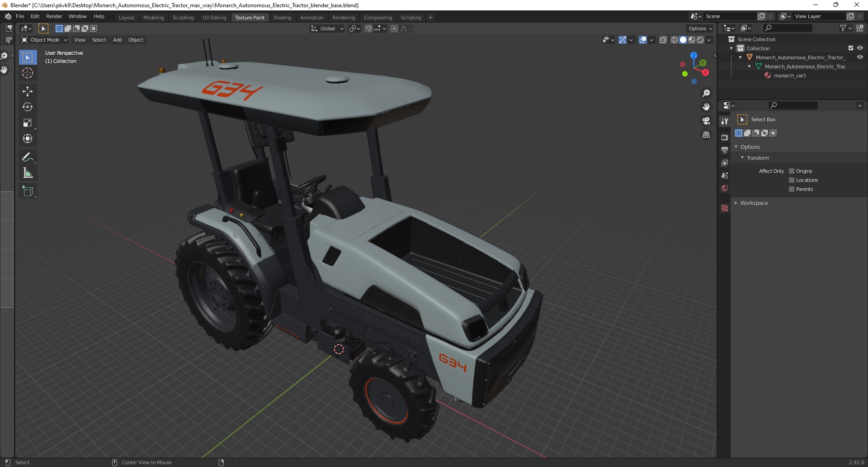Collapse the Collection tree row

click(731, 48)
